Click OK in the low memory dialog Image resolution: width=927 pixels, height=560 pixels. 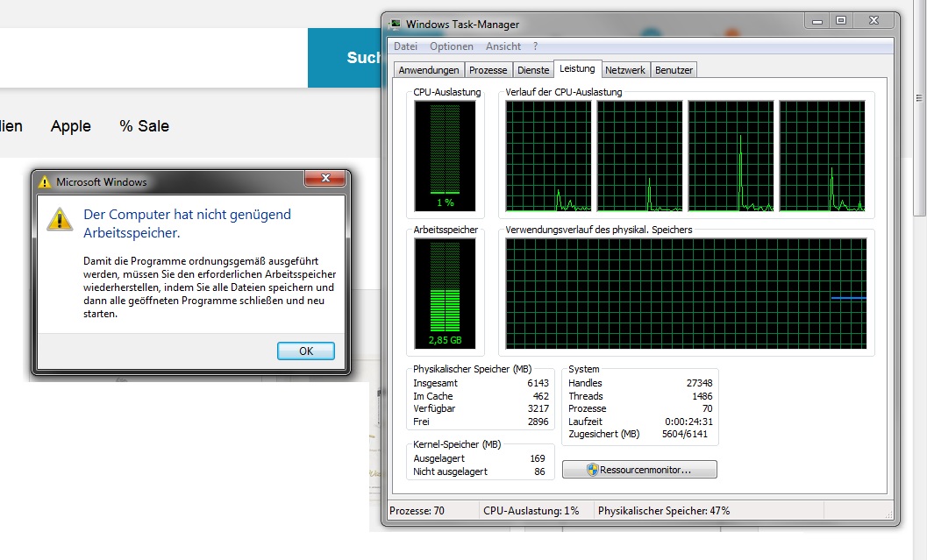[x=306, y=351]
